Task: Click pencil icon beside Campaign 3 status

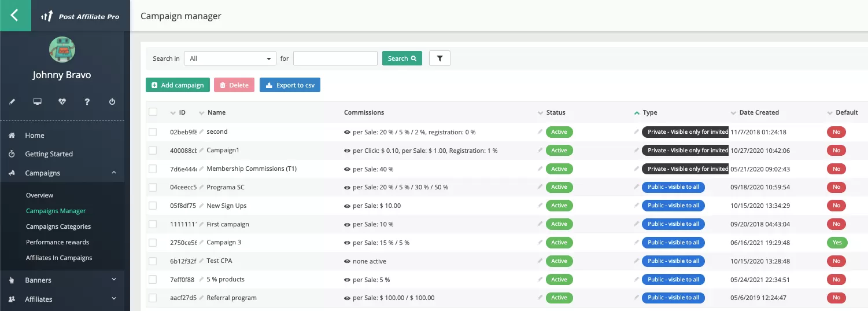Action: coord(540,243)
